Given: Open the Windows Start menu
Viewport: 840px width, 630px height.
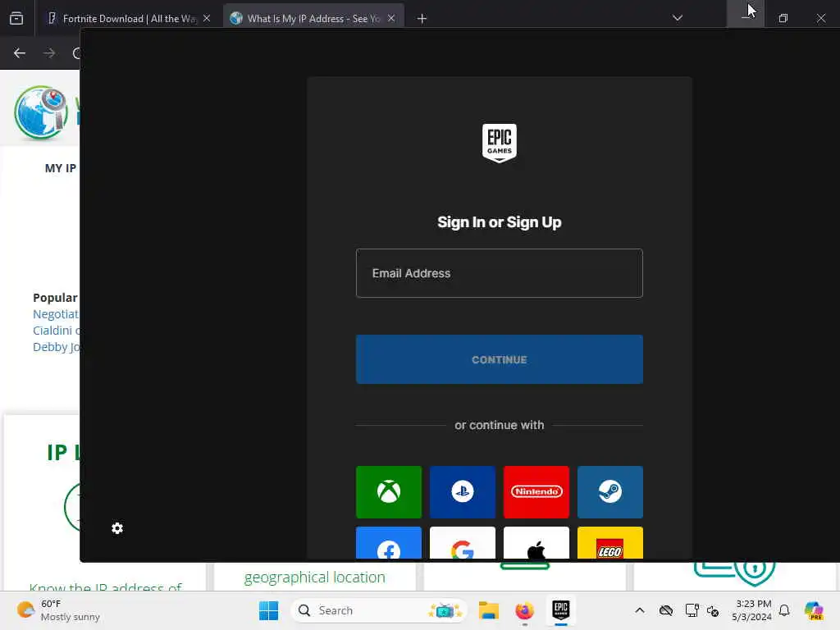Looking at the screenshot, I should click(268, 610).
